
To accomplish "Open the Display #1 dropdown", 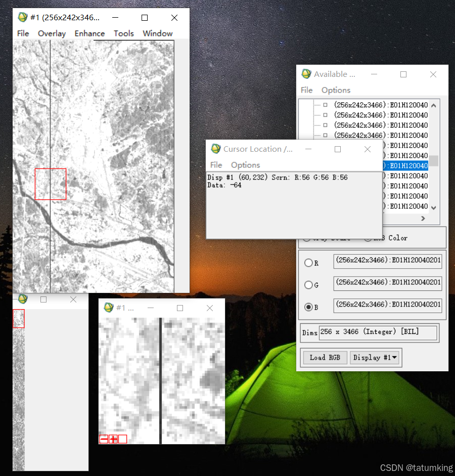I will click(x=375, y=358).
